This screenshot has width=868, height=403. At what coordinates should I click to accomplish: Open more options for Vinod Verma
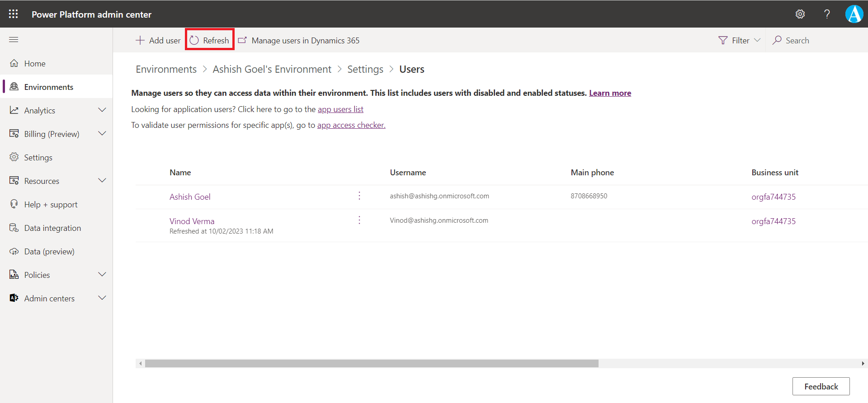(359, 220)
